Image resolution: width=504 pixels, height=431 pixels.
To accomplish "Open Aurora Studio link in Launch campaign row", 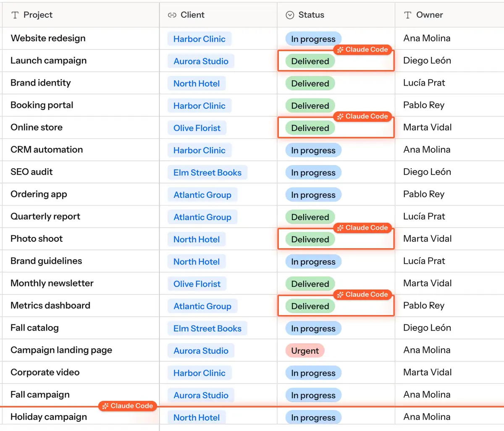I will [x=201, y=61].
